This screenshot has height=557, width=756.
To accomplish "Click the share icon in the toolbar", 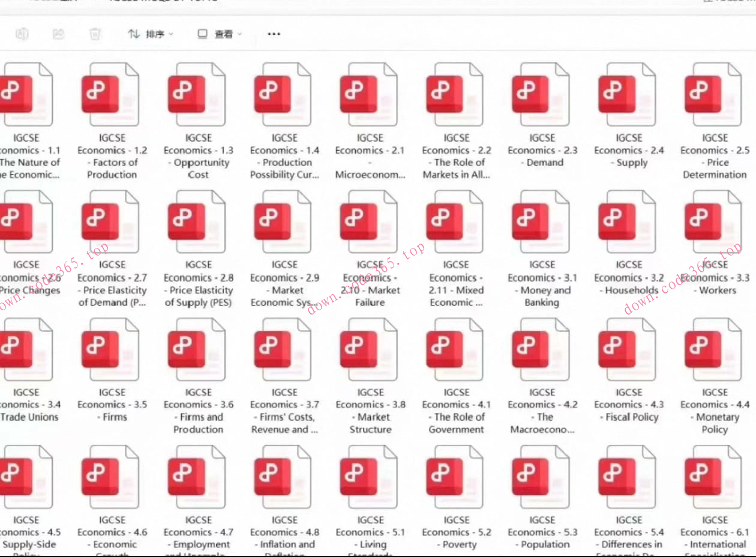I will point(59,34).
